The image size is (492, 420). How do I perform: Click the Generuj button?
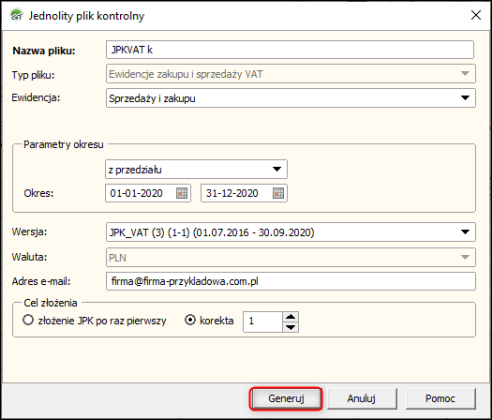click(x=286, y=399)
